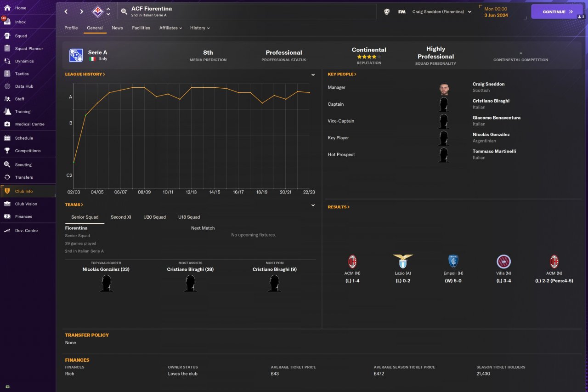The height and width of the screenshot is (392, 588).
Task: Open hot prospect Tommaso Martinelli's profile
Action: [x=494, y=151]
